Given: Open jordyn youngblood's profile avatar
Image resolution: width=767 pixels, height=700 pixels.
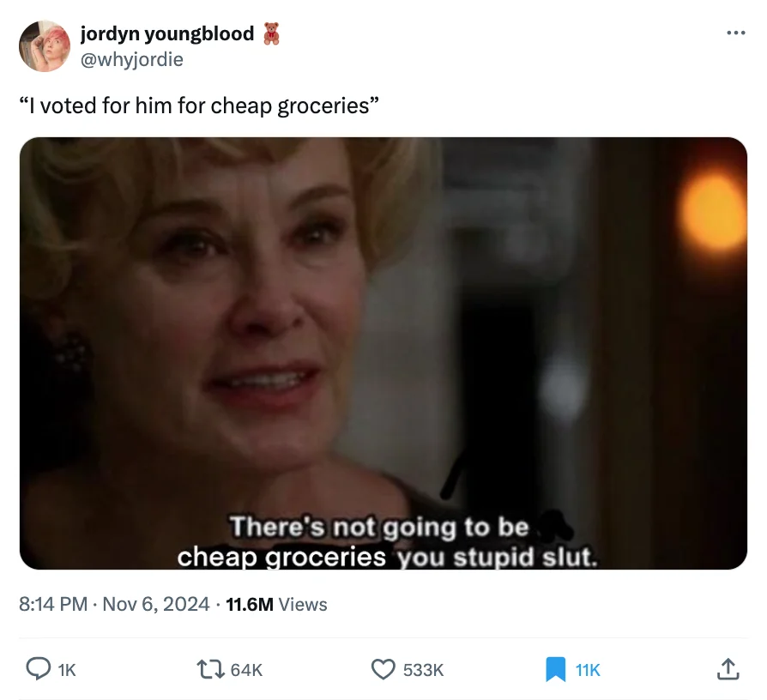Looking at the screenshot, I should [45, 46].
